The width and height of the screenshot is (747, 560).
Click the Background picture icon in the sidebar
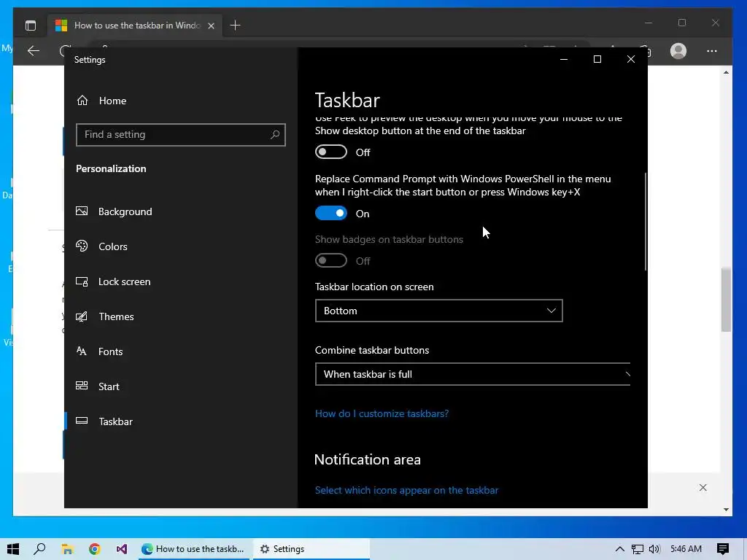click(x=82, y=211)
